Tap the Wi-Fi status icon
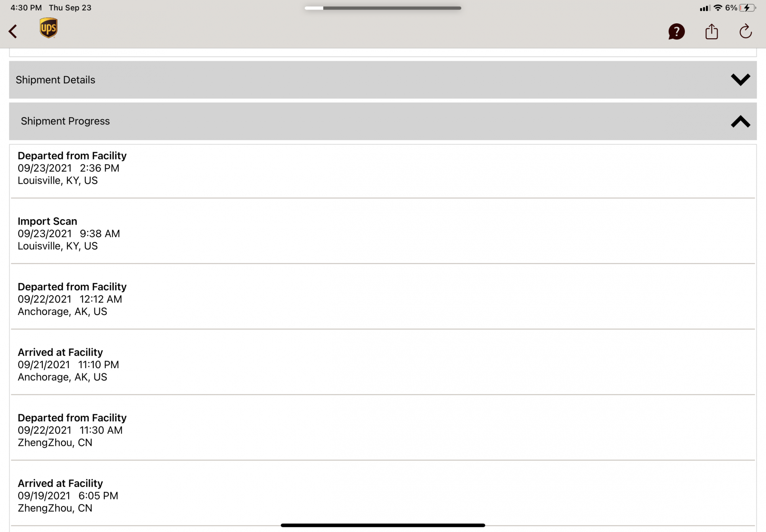The width and height of the screenshot is (766, 532). pyautogui.click(x=718, y=8)
